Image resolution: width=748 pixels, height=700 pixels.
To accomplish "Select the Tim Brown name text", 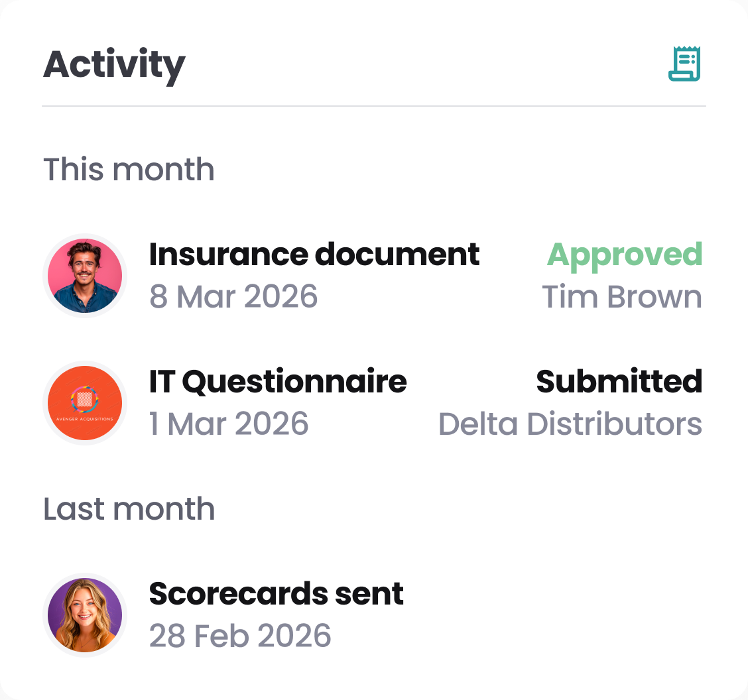I will pyautogui.click(x=622, y=296).
